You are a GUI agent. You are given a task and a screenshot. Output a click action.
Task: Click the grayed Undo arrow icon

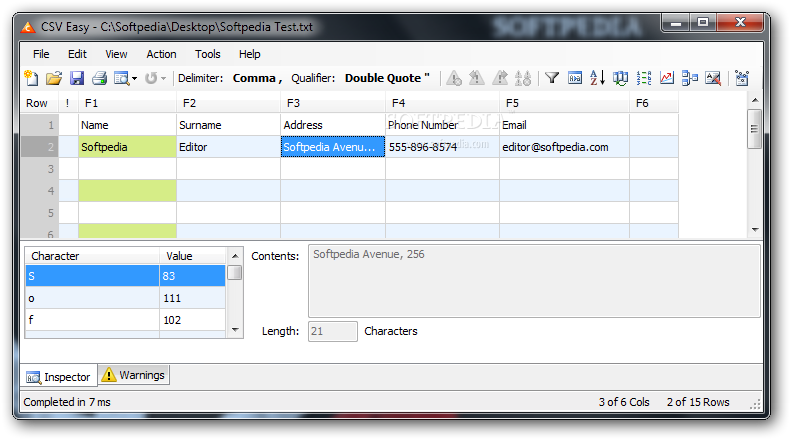tap(151, 78)
